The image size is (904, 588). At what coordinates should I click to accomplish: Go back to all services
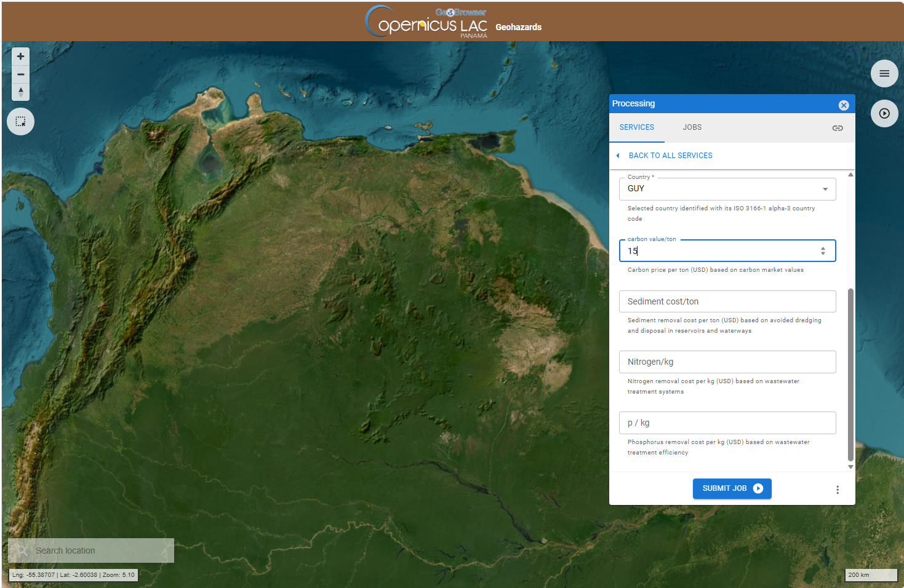click(x=670, y=156)
